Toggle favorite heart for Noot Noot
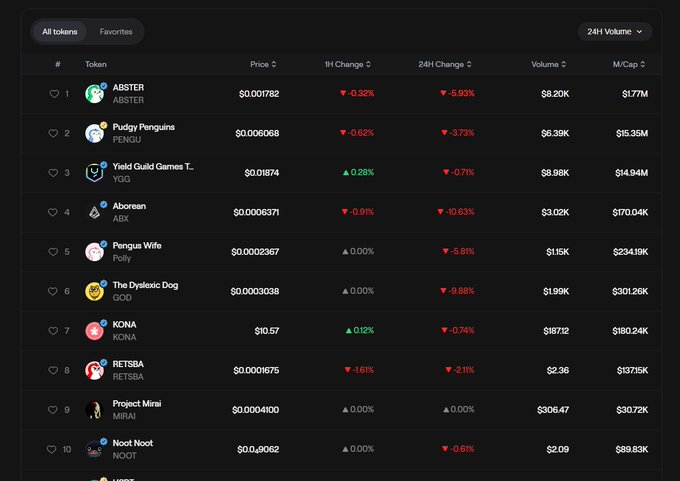 pos(51,449)
